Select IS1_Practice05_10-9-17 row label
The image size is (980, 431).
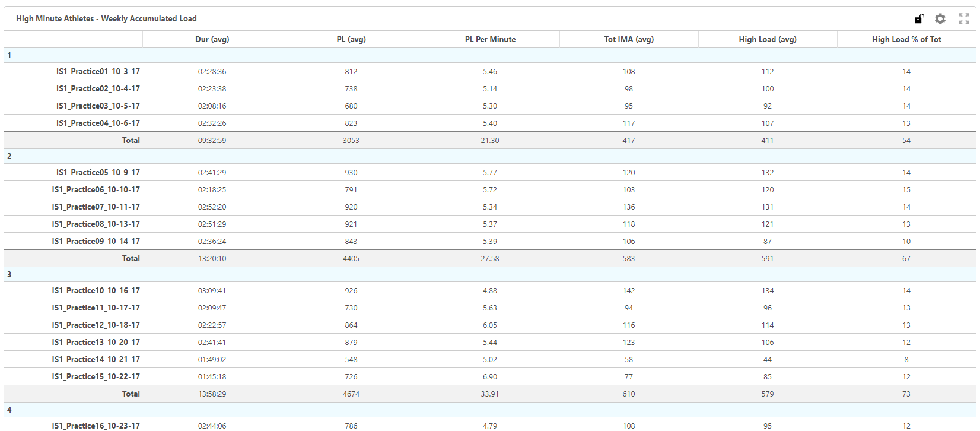(x=98, y=172)
